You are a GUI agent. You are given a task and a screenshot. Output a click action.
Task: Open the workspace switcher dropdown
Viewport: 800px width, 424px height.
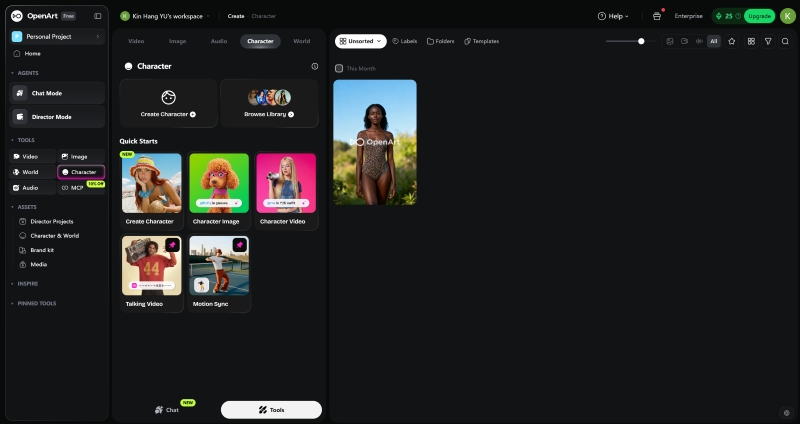pos(165,16)
